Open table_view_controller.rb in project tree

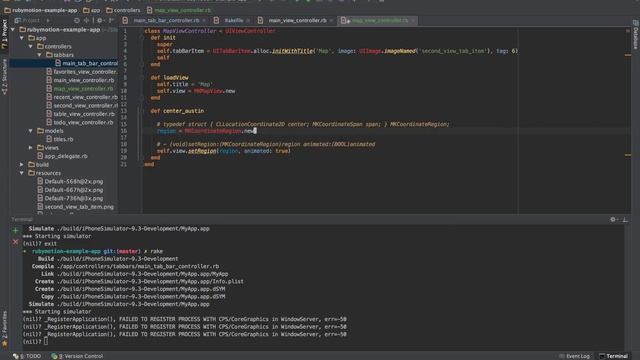80,114
